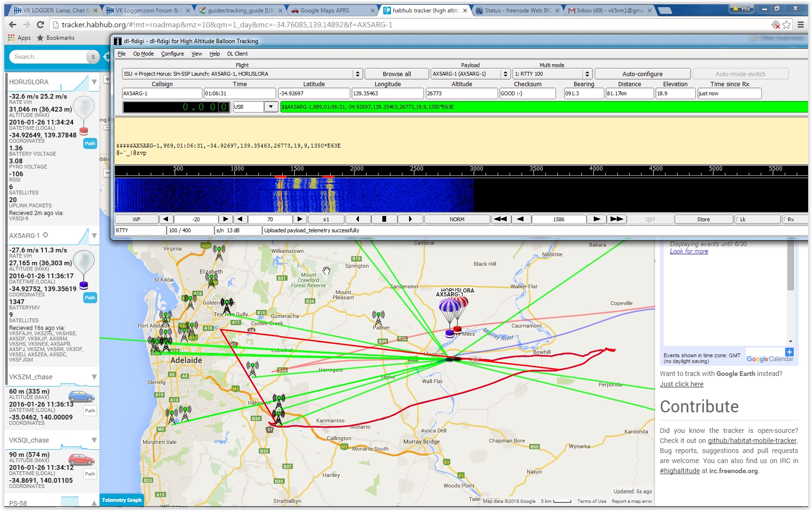Click the Look for more link

[x=689, y=251]
